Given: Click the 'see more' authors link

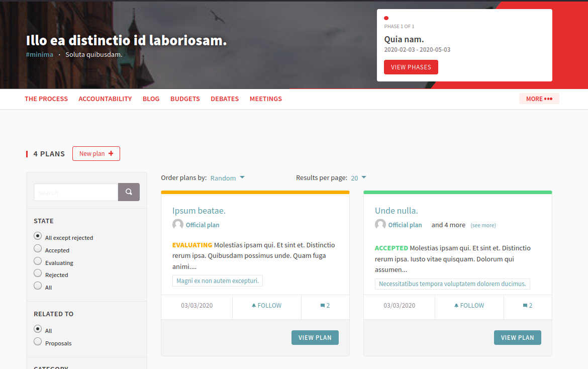Looking at the screenshot, I should 483,225.
